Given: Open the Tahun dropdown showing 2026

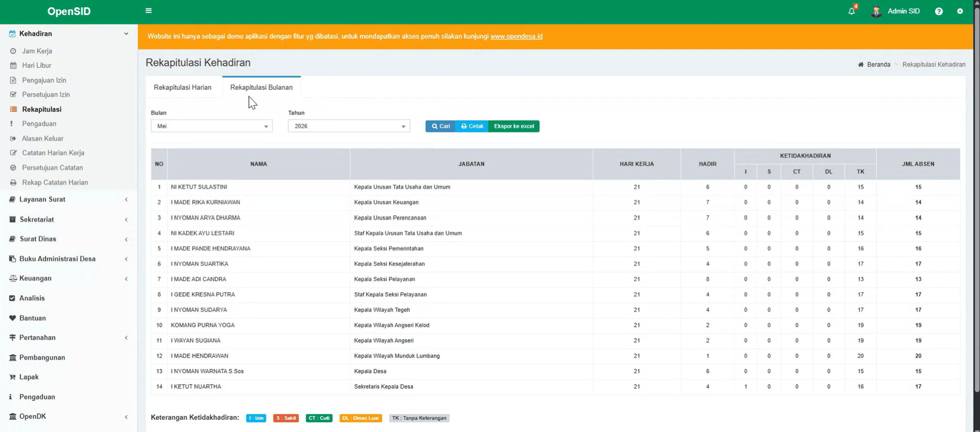Looking at the screenshot, I should coord(349,126).
